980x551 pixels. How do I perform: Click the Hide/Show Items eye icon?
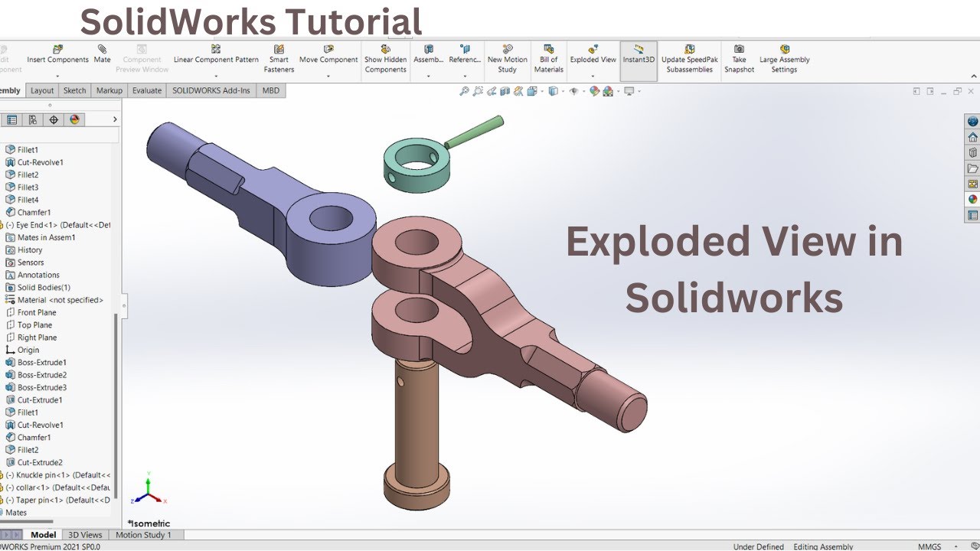(573, 91)
